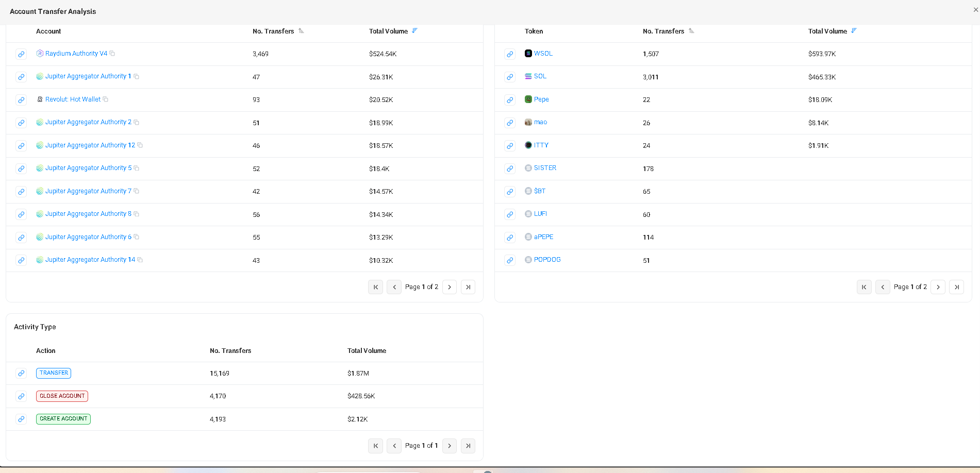This screenshot has width=980, height=473.
Task: Click the link icon for the CREATE ACCOUNT action row
Action: pyautogui.click(x=21, y=419)
